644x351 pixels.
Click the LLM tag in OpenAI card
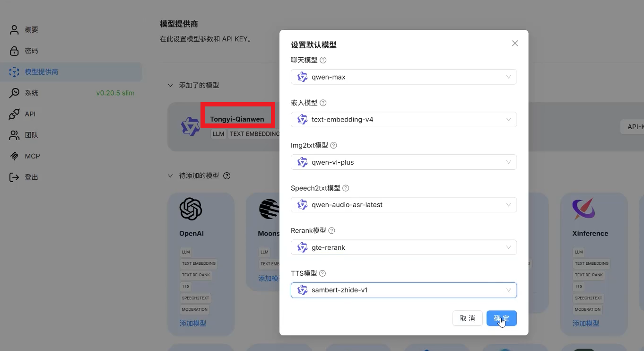coord(186,252)
